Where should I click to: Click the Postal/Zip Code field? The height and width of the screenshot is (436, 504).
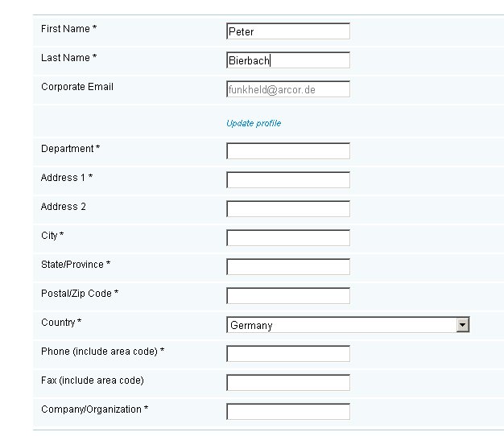point(288,295)
